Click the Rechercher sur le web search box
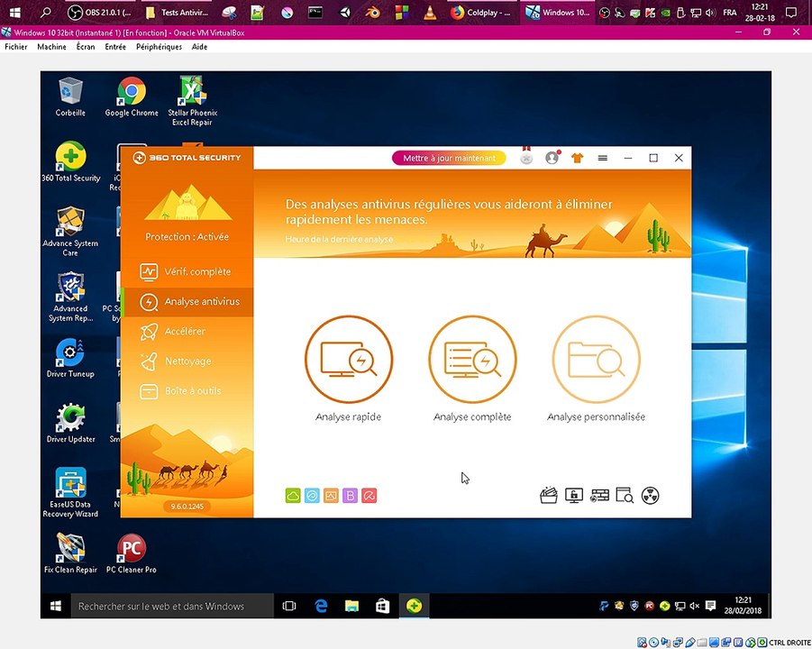 coord(172,606)
